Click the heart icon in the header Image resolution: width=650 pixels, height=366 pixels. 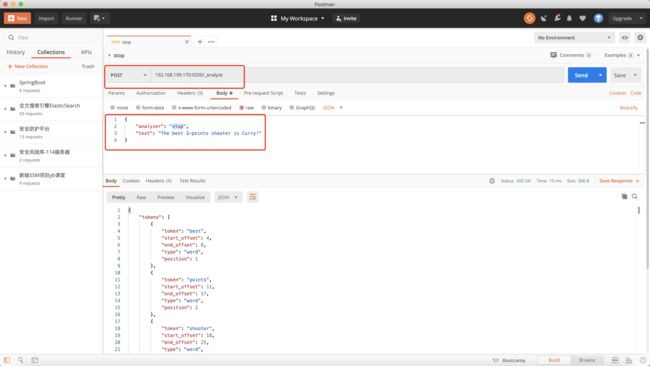click(582, 18)
